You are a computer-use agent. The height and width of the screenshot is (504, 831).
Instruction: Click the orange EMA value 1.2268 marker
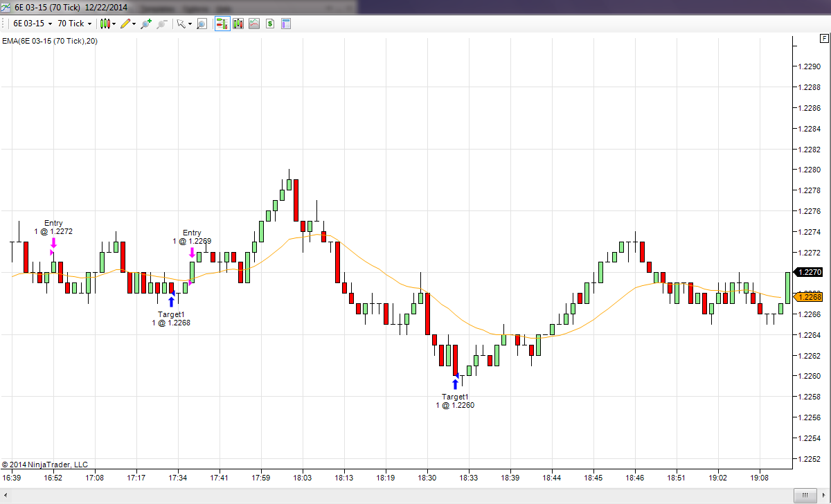tap(807, 297)
